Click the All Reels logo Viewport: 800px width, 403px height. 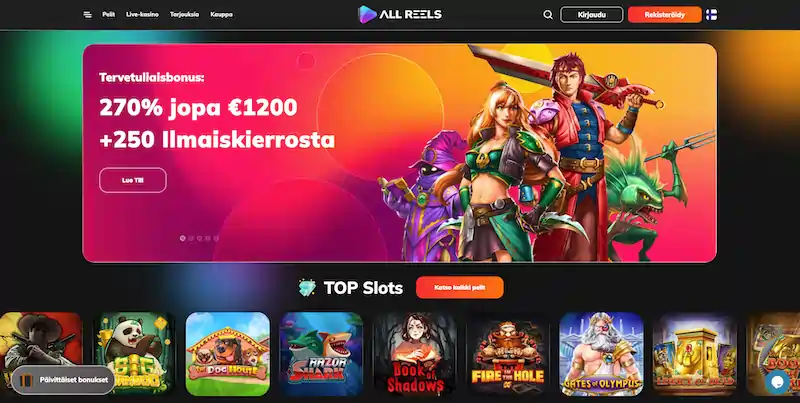(400, 15)
